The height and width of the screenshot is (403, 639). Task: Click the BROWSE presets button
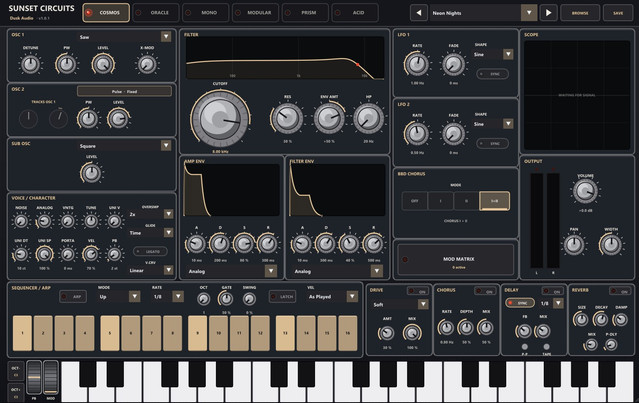point(580,13)
